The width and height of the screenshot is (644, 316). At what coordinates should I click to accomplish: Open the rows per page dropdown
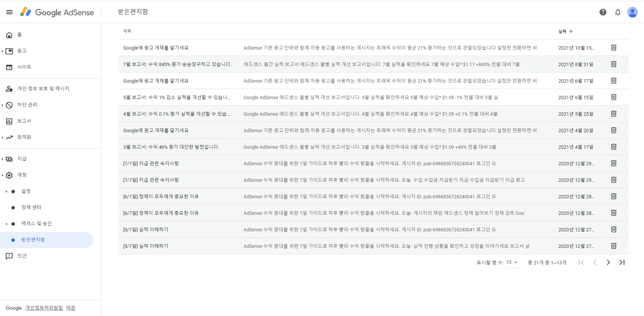pyautogui.click(x=512, y=262)
